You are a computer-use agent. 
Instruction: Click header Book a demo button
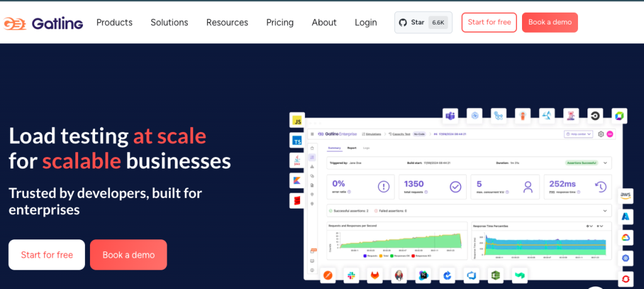pos(550,22)
